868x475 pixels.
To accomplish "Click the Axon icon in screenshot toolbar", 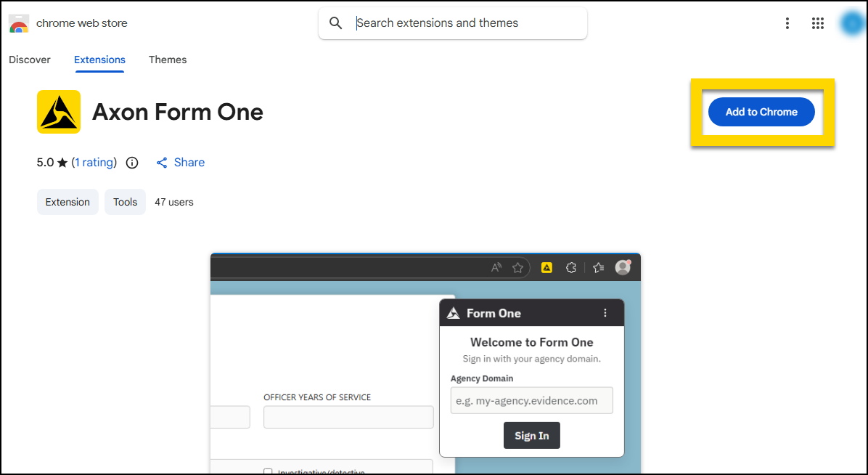I will [x=546, y=267].
